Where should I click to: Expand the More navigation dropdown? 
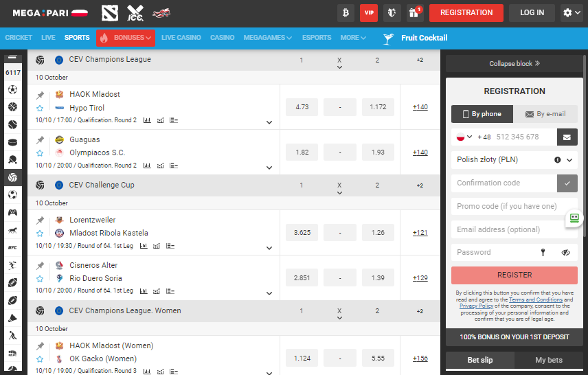pyautogui.click(x=353, y=38)
